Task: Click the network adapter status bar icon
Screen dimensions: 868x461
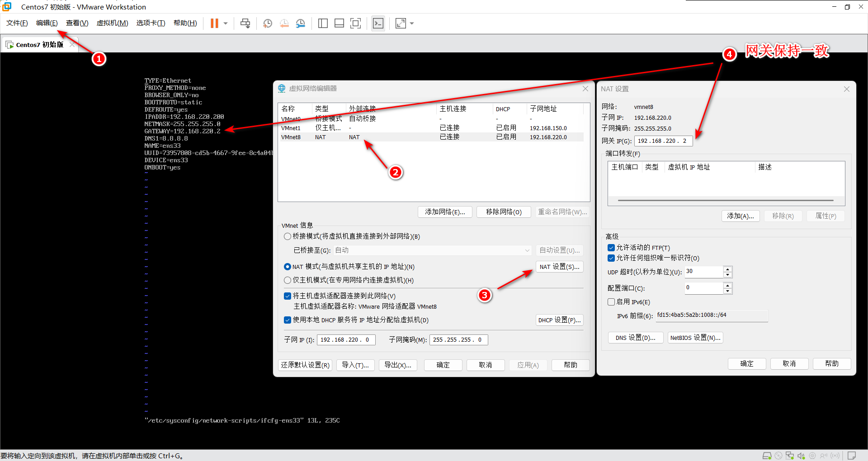Action: (789, 456)
